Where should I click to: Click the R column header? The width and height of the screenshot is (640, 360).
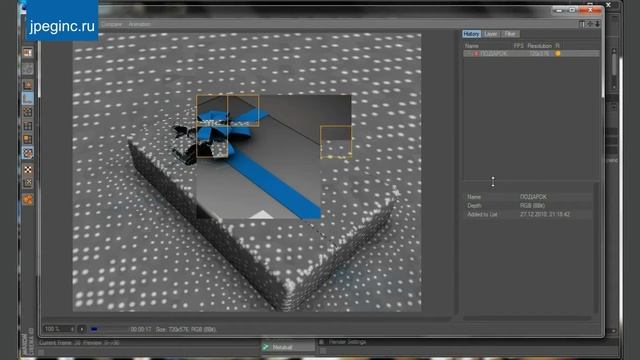tap(557, 46)
